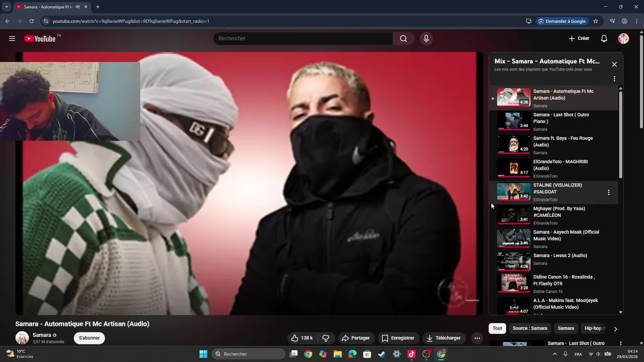Screen dimensions: 644x362
Task: Subscribe with the S'abonner button
Action: pyautogui.click(x=90, y=338)
